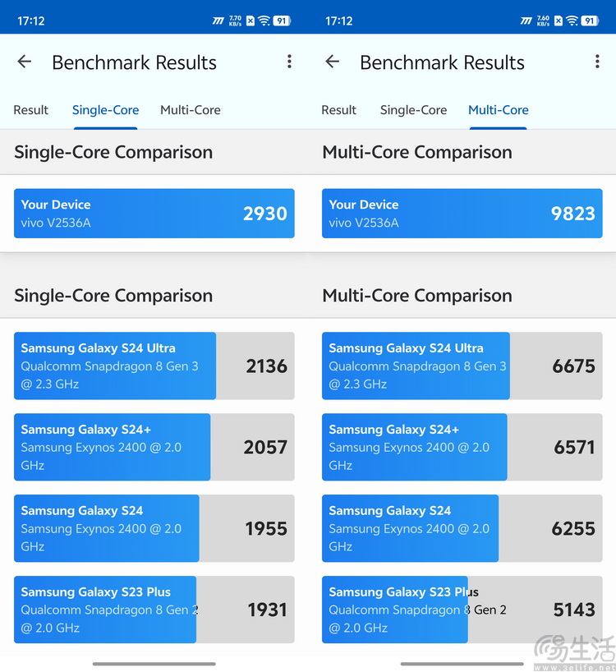Image resolution: width=616 pixels, height=672 pixels.
Task: Select Samsung Galaxy S24 Ultra row scoring 2136
Action: click(154, 366)
